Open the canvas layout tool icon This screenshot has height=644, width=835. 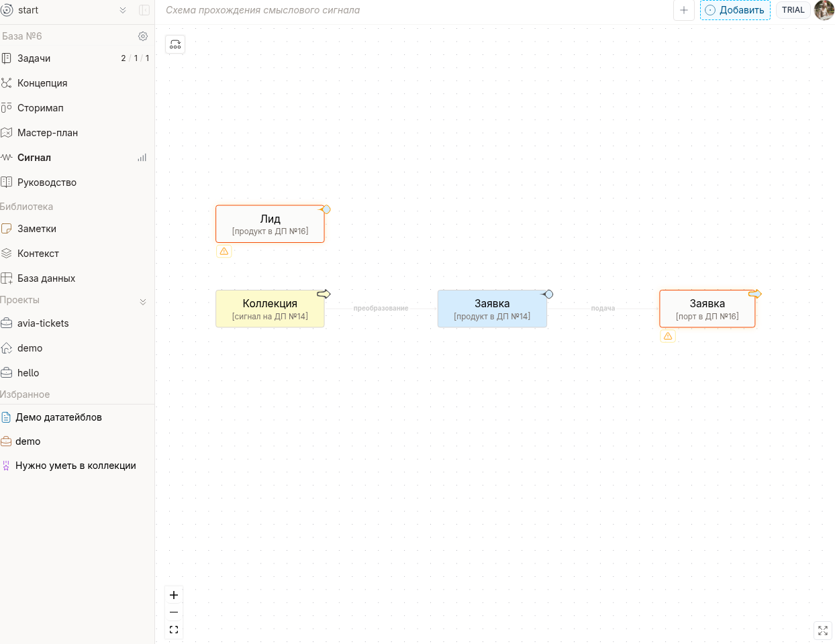tap(175, 44)
